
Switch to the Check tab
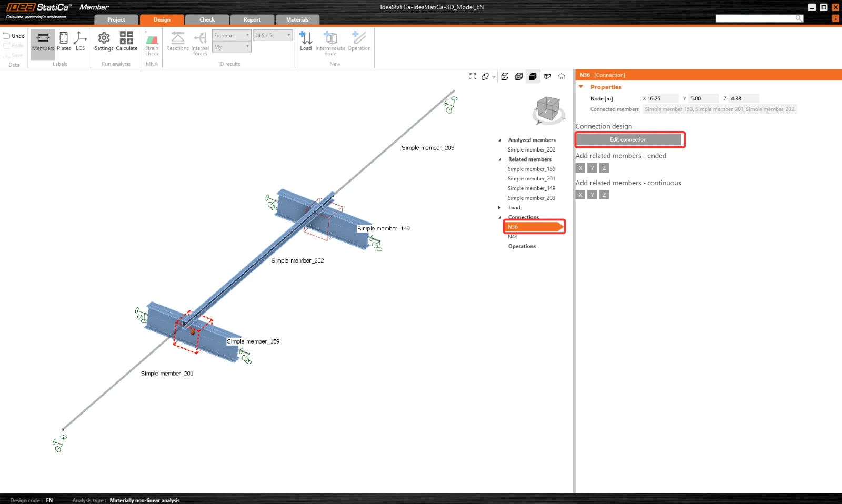[207, 19]
